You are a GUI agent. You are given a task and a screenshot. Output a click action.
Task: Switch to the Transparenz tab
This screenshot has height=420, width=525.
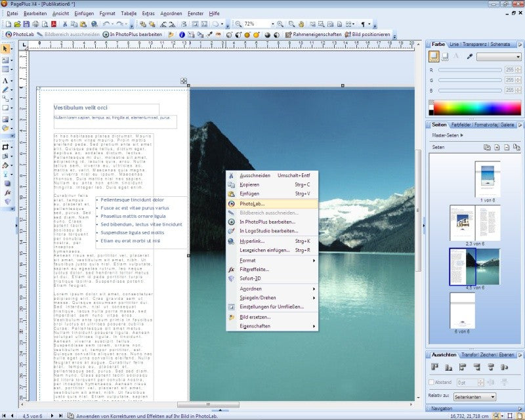point(475,44)
